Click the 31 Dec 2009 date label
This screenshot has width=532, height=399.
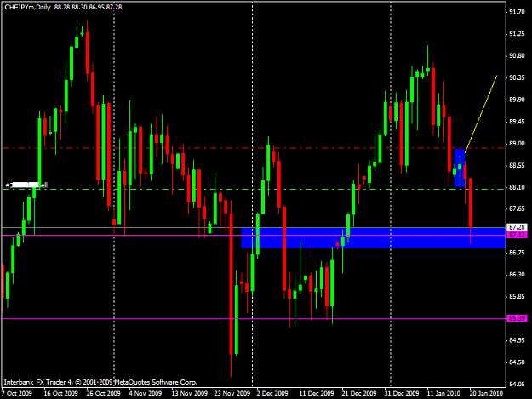(x=402, y=393)
